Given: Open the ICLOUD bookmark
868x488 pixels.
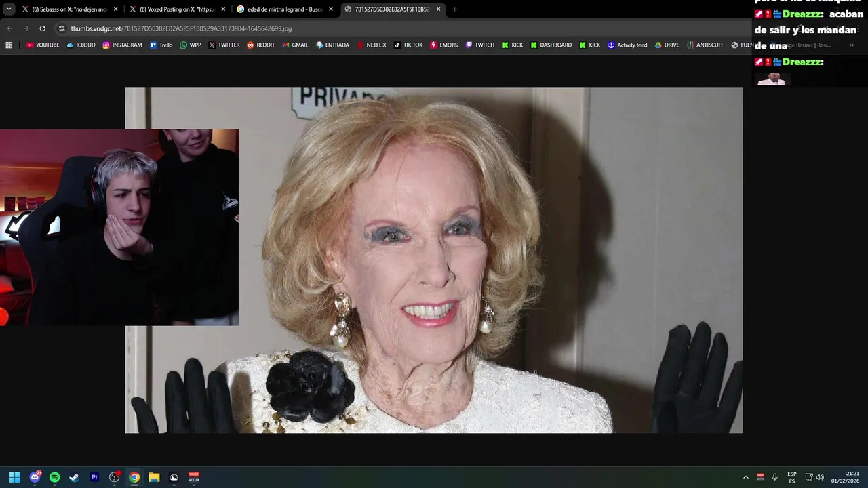Looking at the screenshot, I should 81,45.
